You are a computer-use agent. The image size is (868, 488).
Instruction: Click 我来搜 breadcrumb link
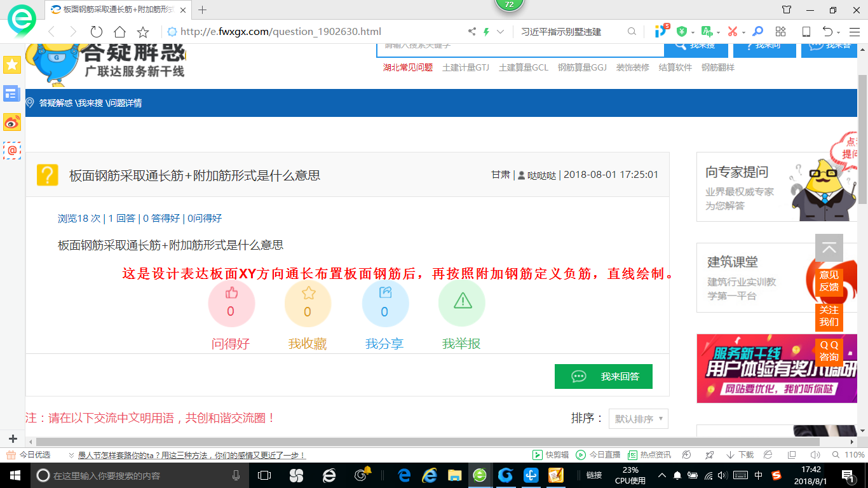[90, 103]
